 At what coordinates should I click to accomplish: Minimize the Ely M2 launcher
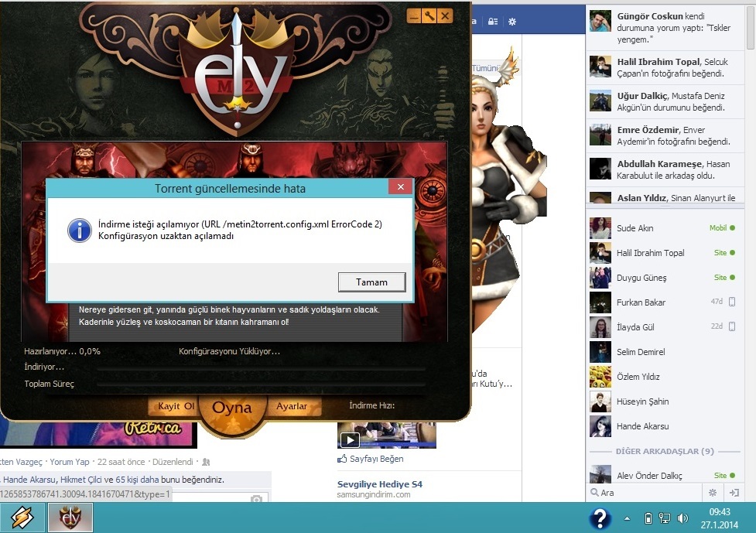(414, 16)
